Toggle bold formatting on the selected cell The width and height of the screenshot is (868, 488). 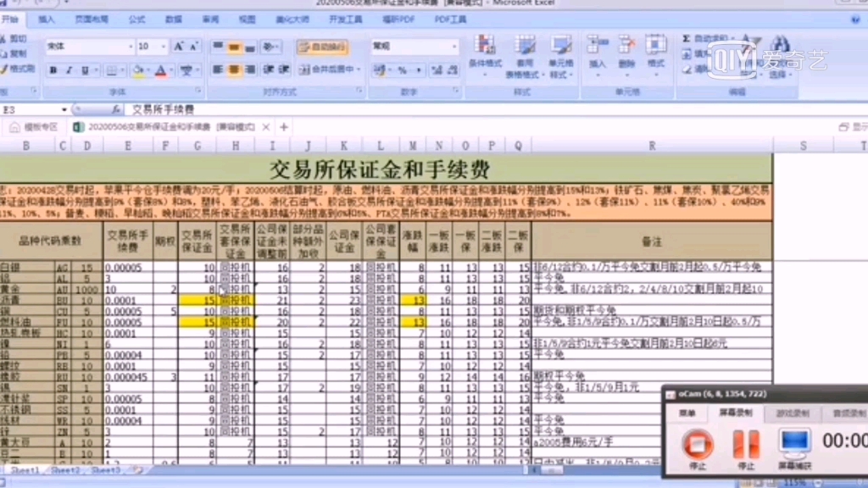(x=52, y=69)
